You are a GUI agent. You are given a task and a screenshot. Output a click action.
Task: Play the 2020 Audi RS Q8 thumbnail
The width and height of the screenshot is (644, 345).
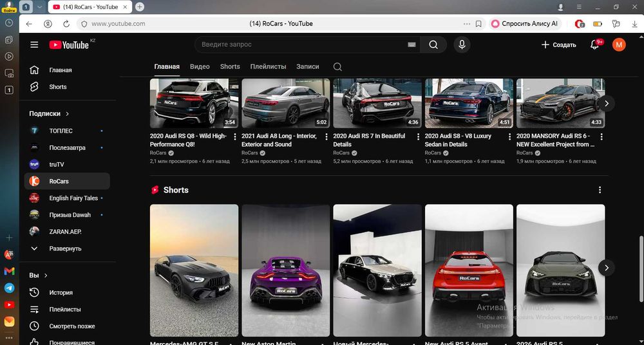pyautogui.click(x=194, y=104)
